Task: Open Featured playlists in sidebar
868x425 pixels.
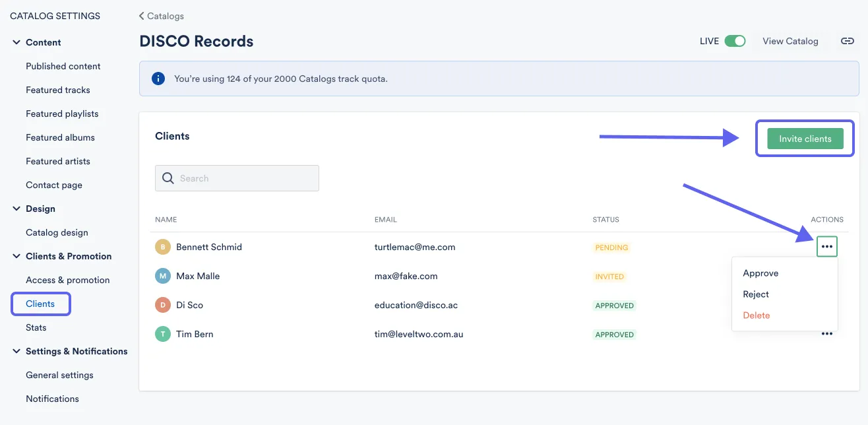Action: (62, 114)
